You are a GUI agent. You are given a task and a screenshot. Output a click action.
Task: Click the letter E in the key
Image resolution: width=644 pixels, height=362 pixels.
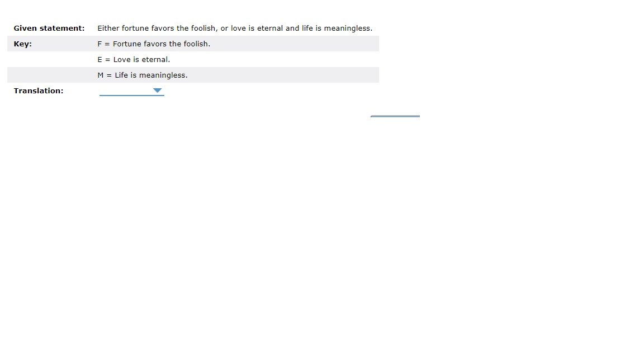100,60
